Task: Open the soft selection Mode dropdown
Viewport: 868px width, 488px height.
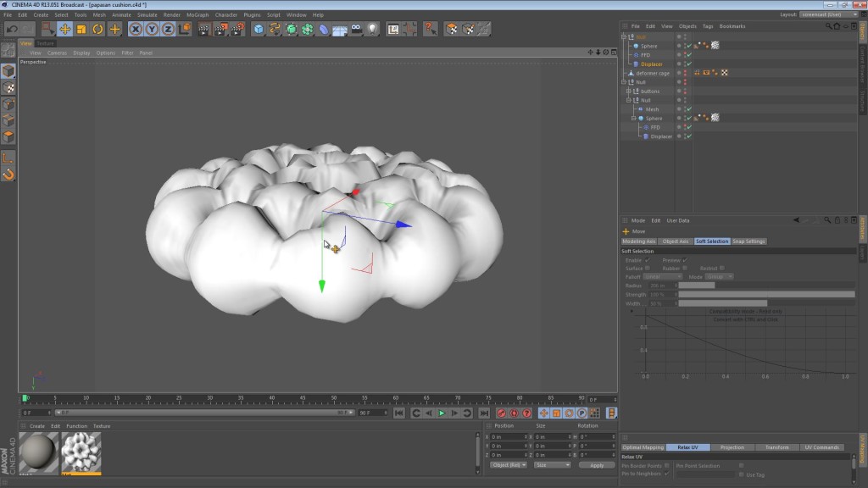Action: pos(720,277)
